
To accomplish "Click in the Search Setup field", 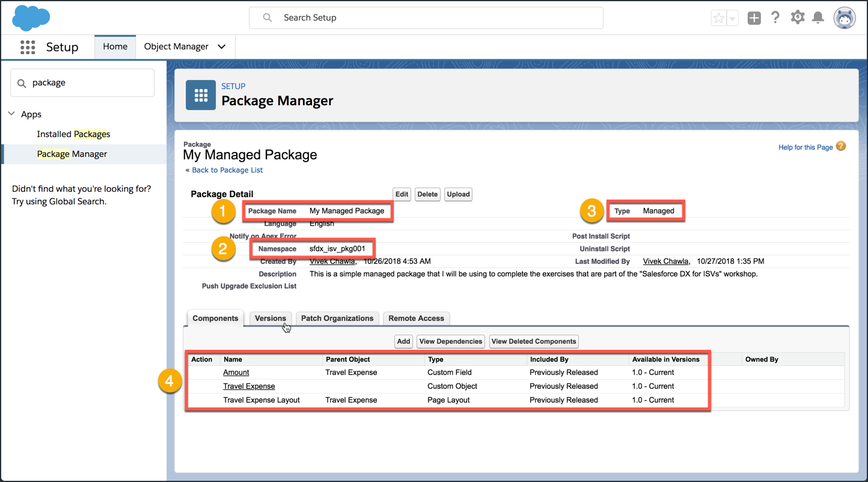I will pyautogui.click(x=426, y=18).
